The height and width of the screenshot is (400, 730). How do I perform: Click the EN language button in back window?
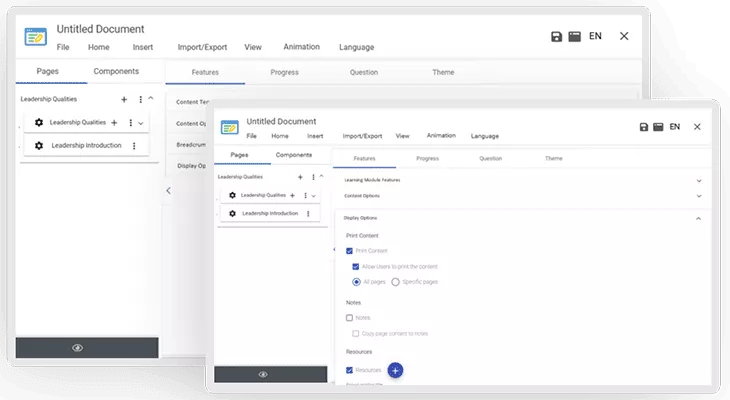(x=595, y=36)
